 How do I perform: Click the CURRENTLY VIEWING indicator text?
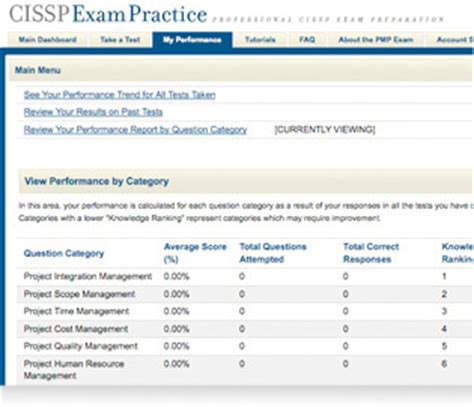pyautogui.click(x=325, y=130)
